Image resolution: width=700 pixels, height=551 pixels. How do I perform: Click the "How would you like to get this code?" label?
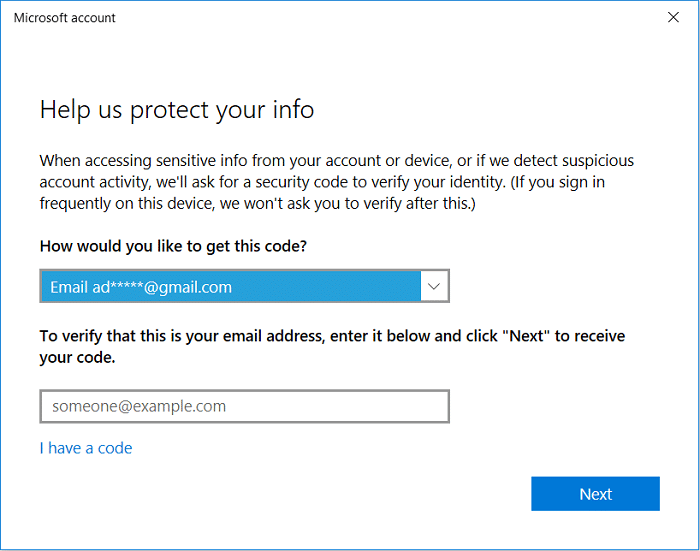coord(172,246)
